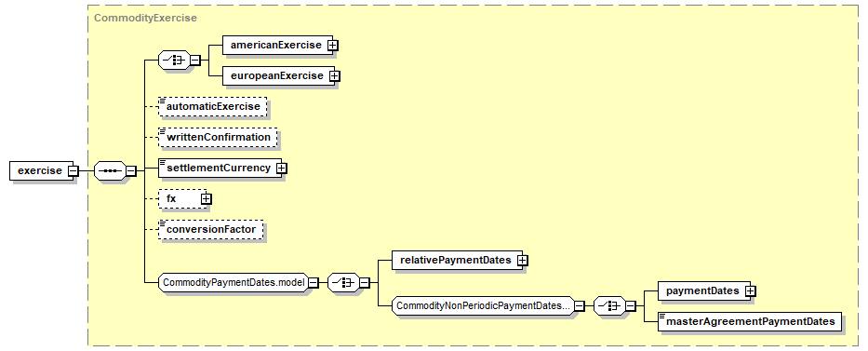Collapse the choice compositor for americanExercise branch
This screenshot has height=351, width=868.
pyautogui.click(x=195, y=61)
